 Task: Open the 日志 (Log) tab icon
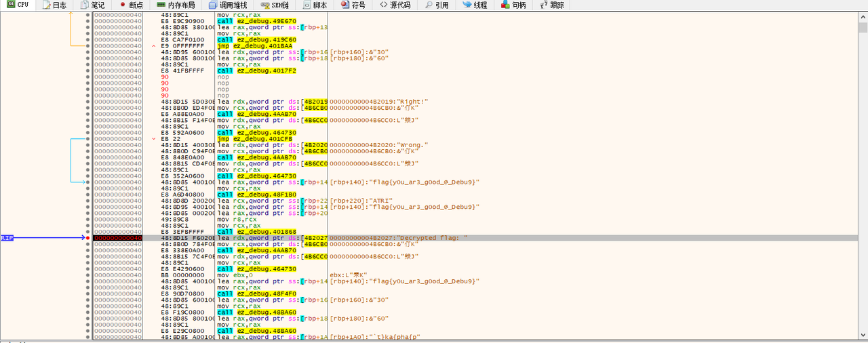coord(46,5)
